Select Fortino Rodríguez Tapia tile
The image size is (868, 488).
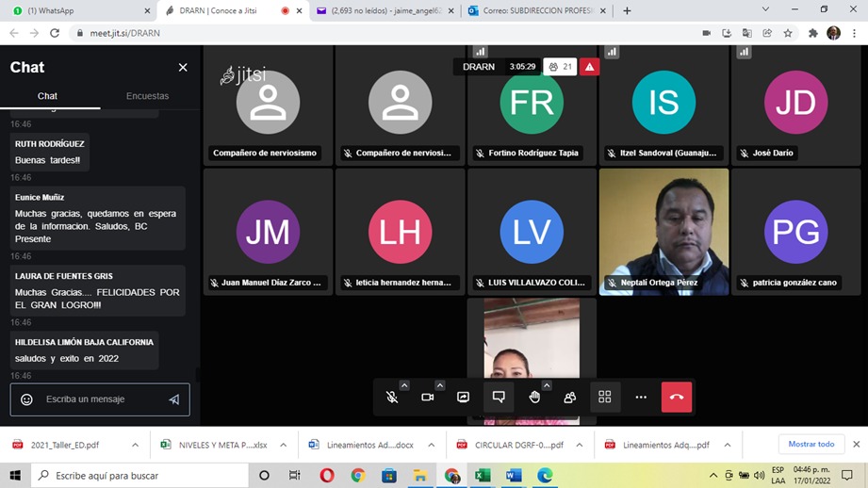coord(532,106)
